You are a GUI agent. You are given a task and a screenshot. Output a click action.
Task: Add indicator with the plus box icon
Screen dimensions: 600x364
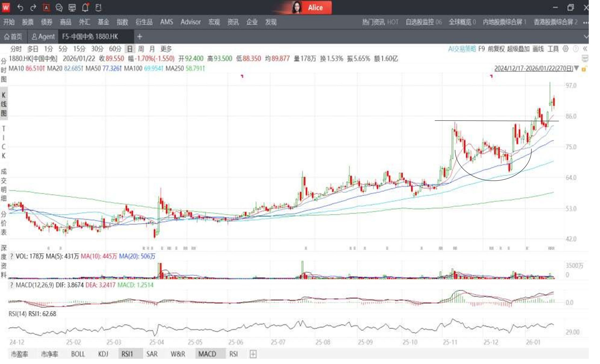253,354
